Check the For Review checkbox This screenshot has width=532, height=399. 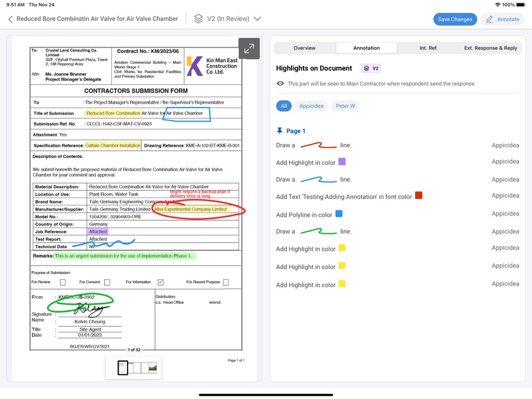(x=63, y=282)
